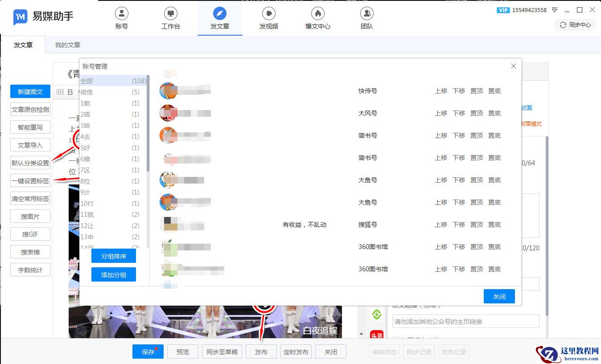
Task: Click the blue 关闭 button in the dialog
Action: tap(499, 296)
